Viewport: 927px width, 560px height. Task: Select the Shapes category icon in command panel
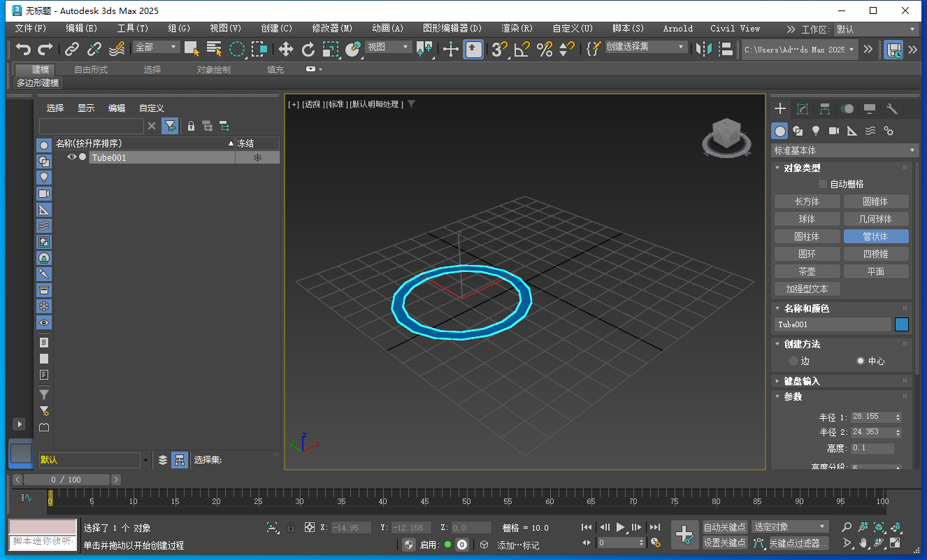[x=798, y=131]
